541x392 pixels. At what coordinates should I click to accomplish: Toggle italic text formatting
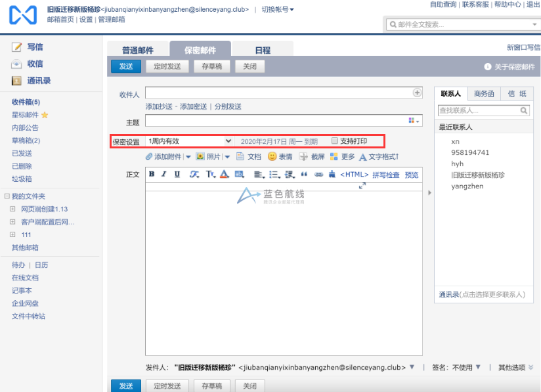point(164,174)
